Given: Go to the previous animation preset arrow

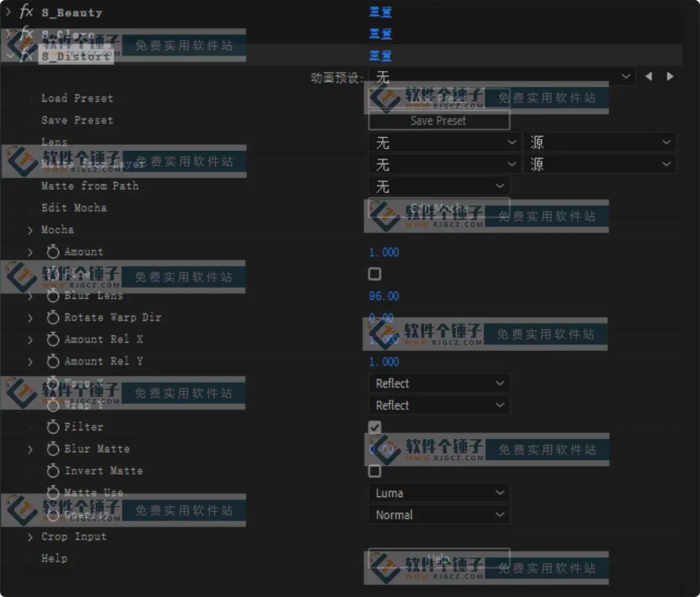Looking at the screenshot, I should (649, 76).
